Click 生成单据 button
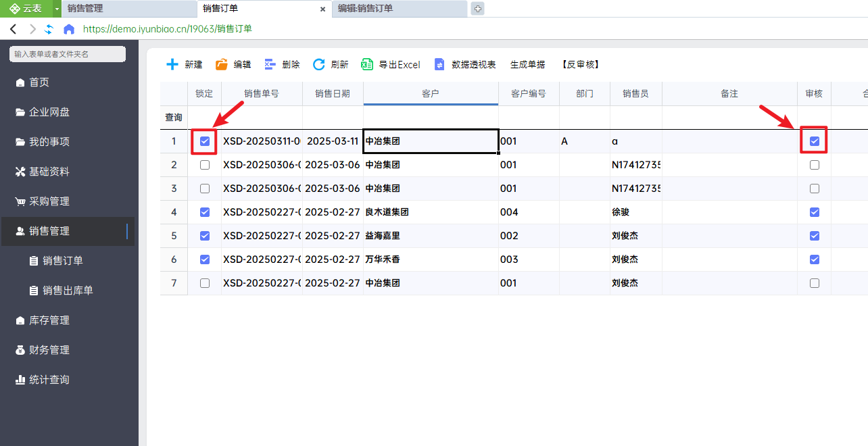 pos(527,65)
